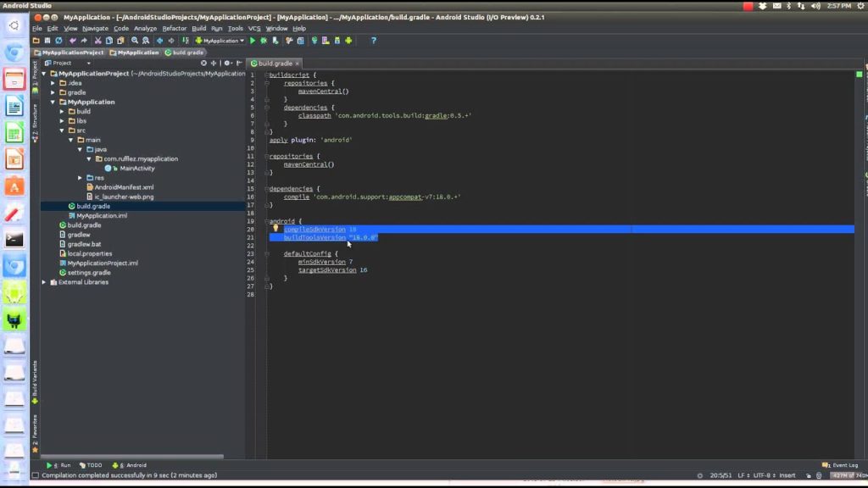The height and width of the screenshot is (488, 868).
Task: Click Scroll from Source icon in Project panel
Action: [x=203, y=63]
